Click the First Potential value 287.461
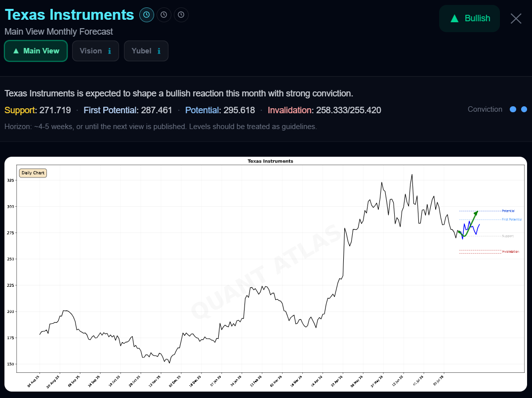Screen dimensions: 532x398 coord(157,110)
